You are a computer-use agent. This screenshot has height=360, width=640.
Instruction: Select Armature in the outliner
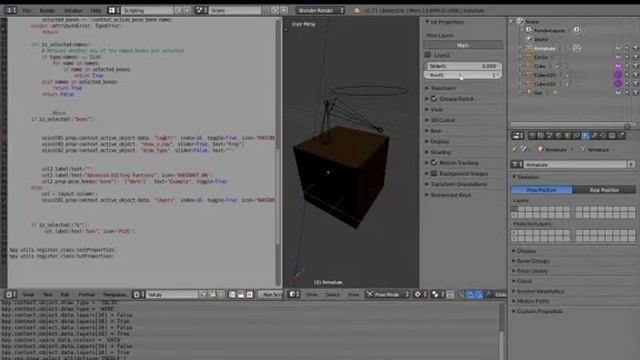[545, 48]
